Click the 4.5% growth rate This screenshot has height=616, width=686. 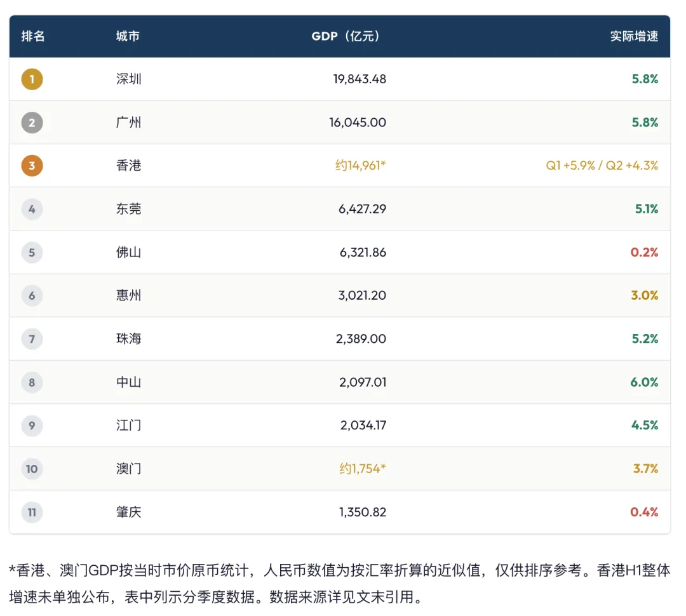click(x=645, y=425)
